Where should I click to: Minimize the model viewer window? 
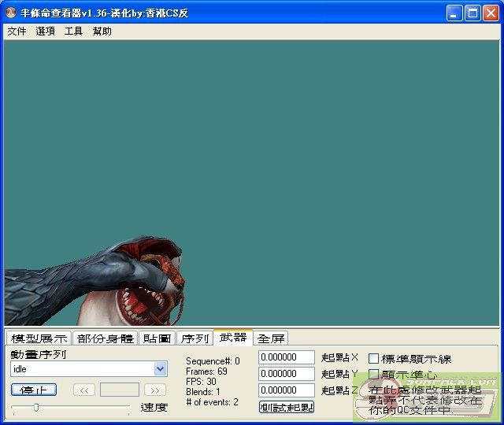(454, 13)
